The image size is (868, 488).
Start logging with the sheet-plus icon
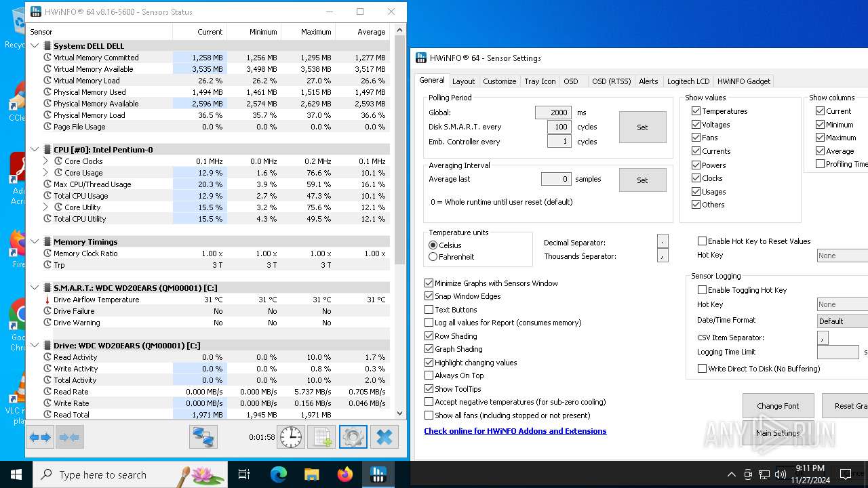click(x=322, y=437)
